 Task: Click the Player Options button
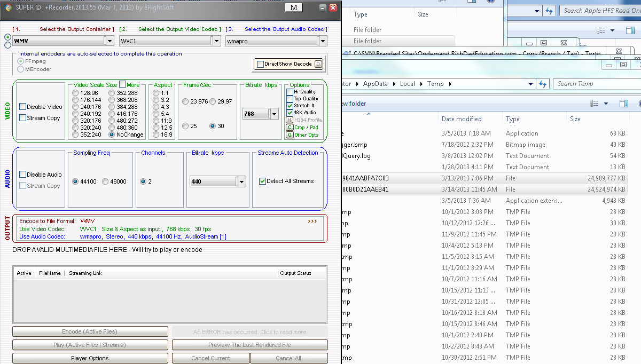90,358
